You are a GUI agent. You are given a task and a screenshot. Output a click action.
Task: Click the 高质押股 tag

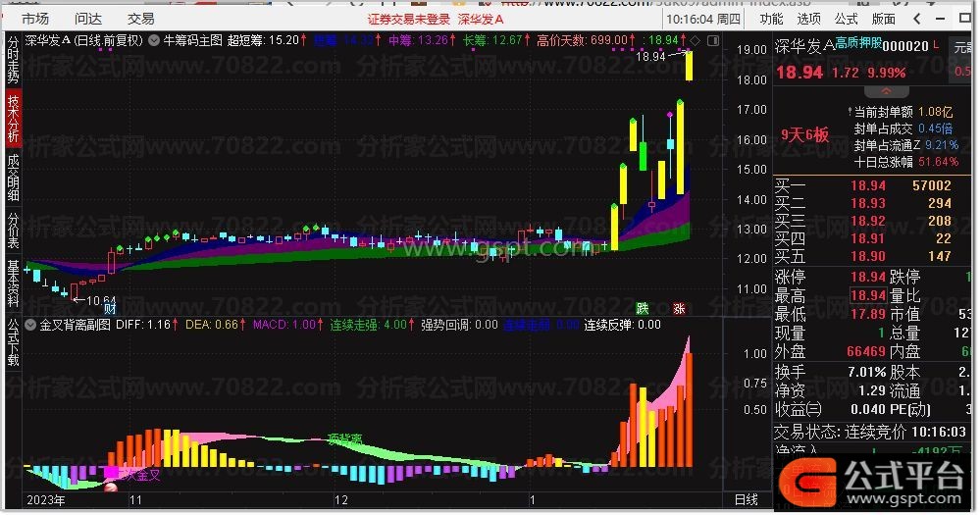point(859,43)
